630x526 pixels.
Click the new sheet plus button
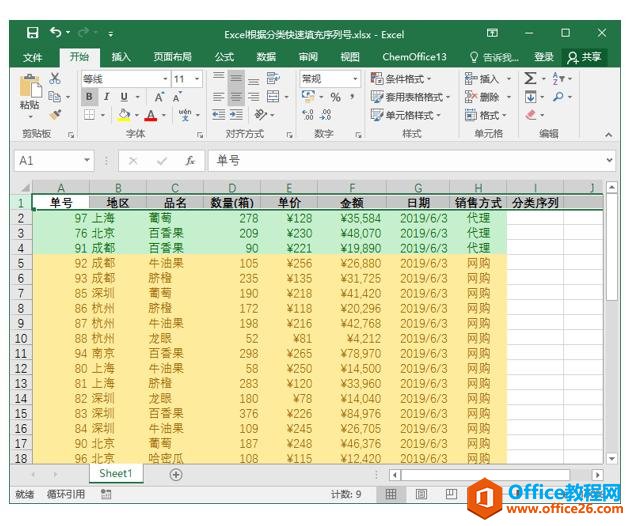[x=176, y=475]
